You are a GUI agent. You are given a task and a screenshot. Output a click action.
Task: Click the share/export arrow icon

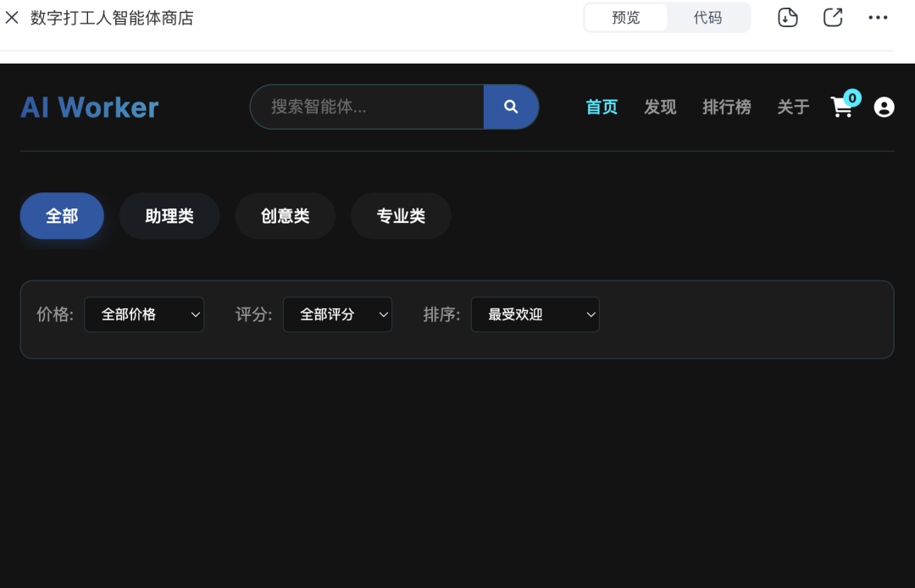(833, 18)
